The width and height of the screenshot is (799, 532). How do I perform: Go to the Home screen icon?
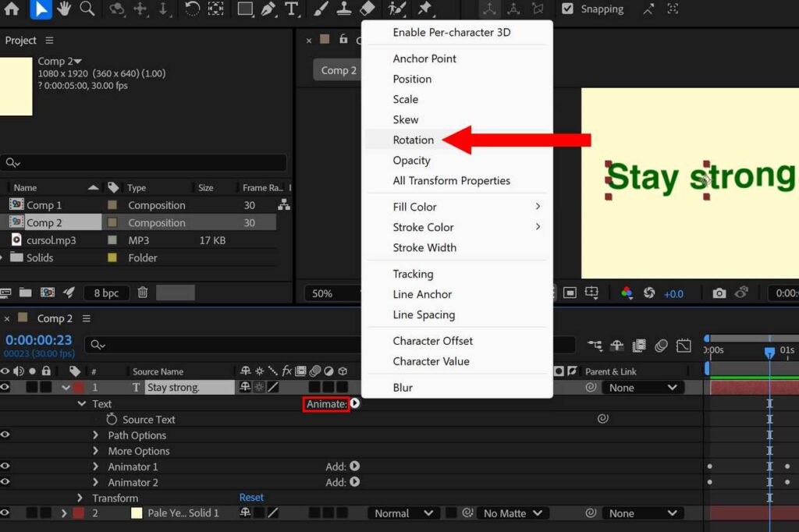click(x=12, y=9)
